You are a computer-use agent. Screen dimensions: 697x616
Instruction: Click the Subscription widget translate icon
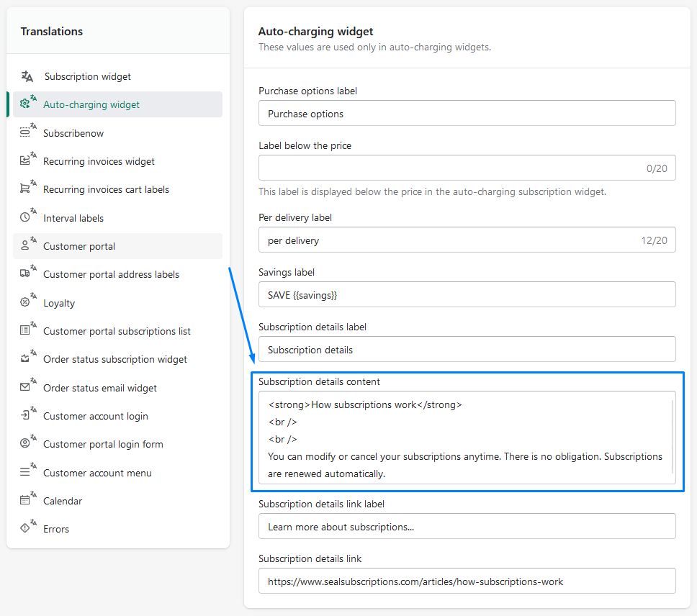pos(27,76)
